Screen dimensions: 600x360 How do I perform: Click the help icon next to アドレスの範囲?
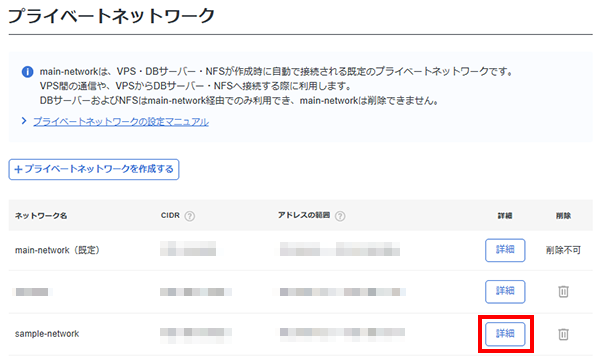point(340,216)
